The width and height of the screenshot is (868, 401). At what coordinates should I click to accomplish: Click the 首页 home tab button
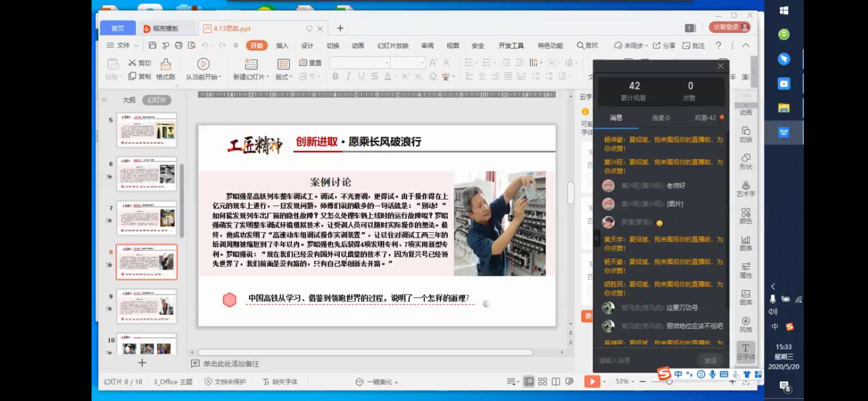(x=118, y=28)
